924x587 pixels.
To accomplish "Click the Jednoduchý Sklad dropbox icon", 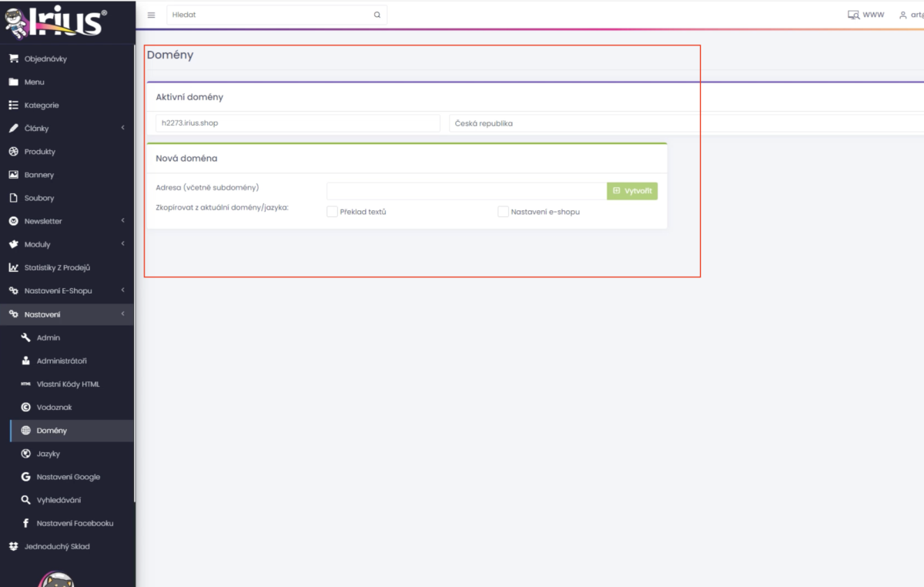I will (x=13, y=546).
